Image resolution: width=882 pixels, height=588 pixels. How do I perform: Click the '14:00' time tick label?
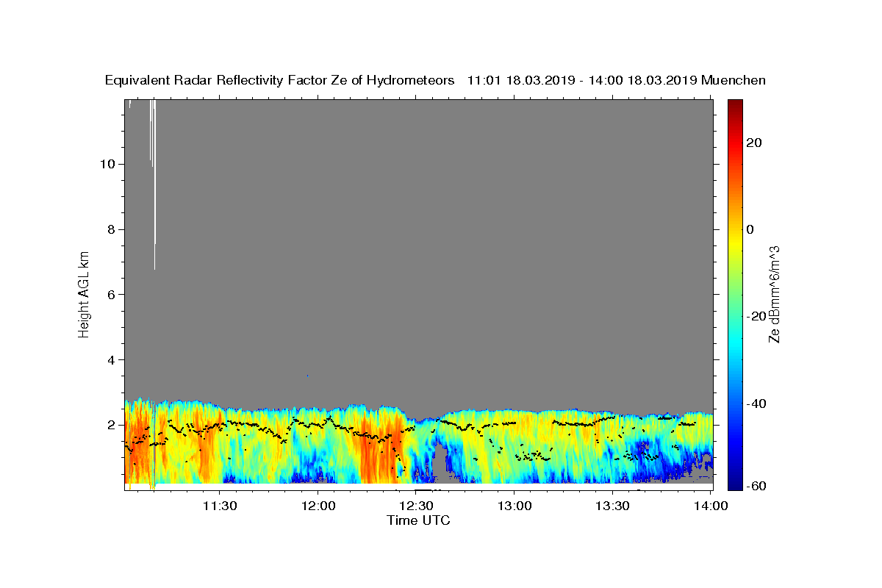click(x=710, y=506)
